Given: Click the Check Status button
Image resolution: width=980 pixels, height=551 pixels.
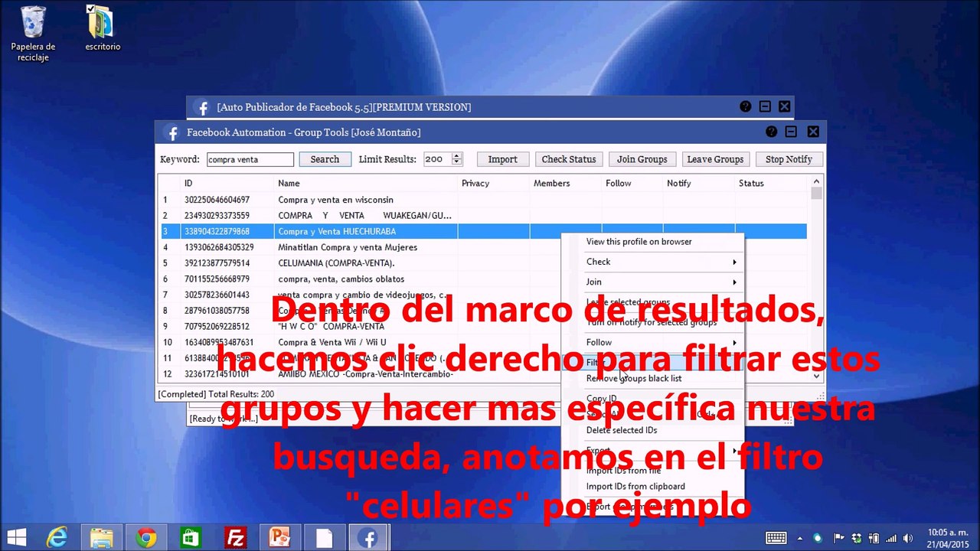Looking at the screenshot, I should 568,159.
